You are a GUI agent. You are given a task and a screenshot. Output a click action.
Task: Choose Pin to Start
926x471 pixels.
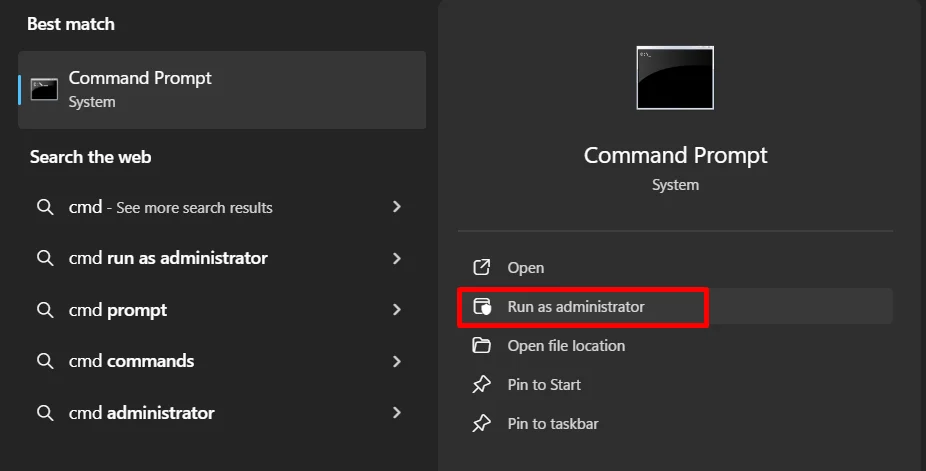(x=675, y=384)
